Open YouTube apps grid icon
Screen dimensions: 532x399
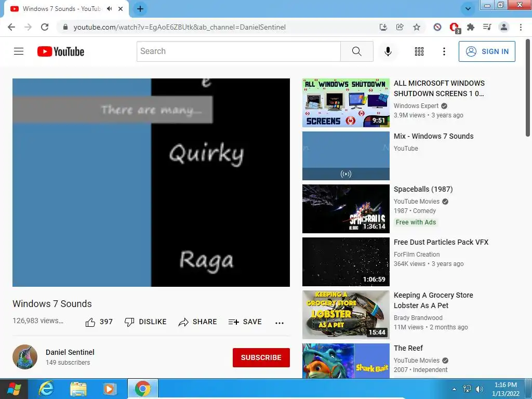click(419, 51)
